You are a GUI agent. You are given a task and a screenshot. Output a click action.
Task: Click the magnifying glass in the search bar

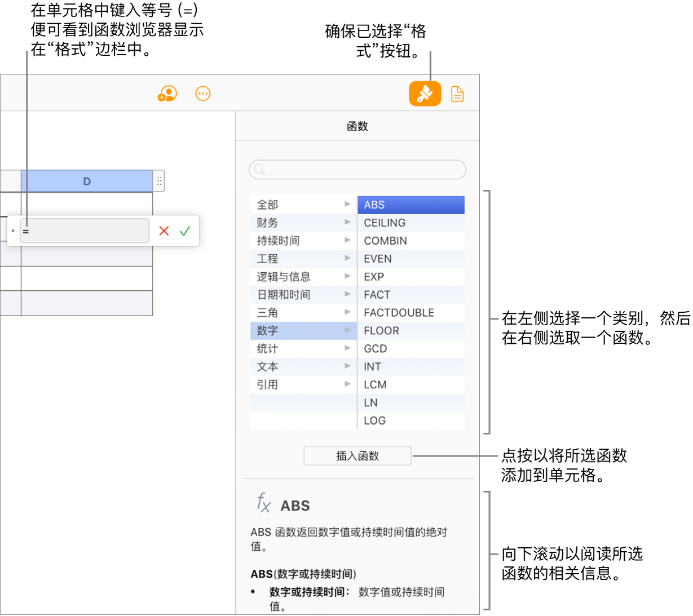(x=259, y=170)
